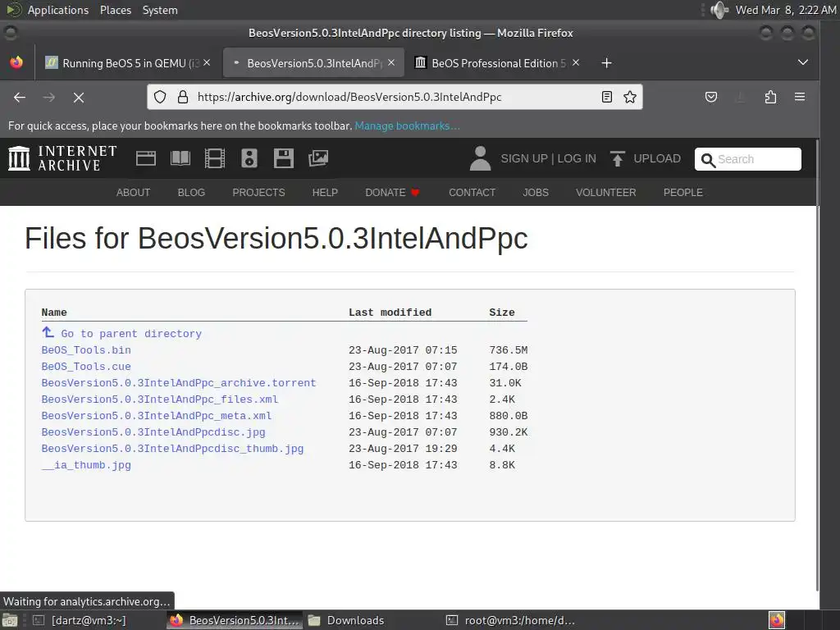Open the Images icon in Archive header

pos(318,158)
